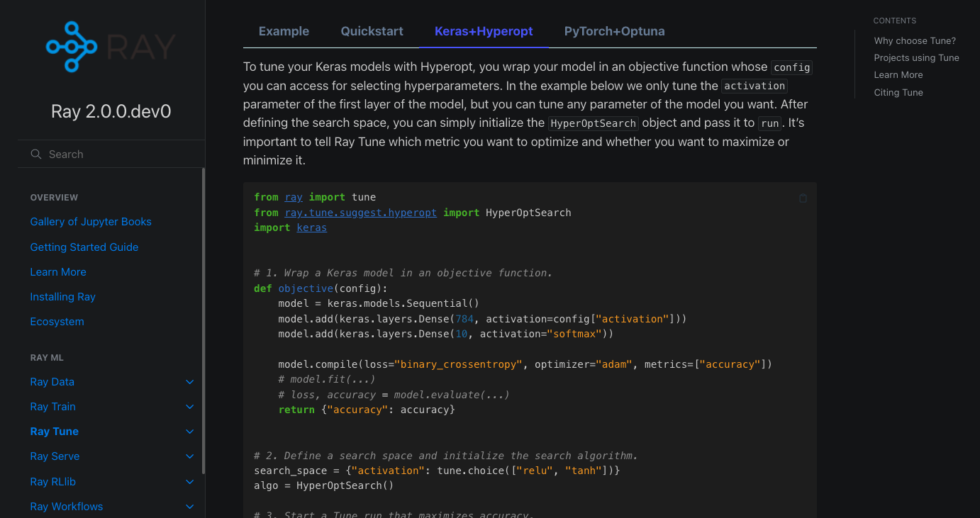Screen dimensions: 980x518
Task: Click the OVERVIEW section heading
Action: 54,198
